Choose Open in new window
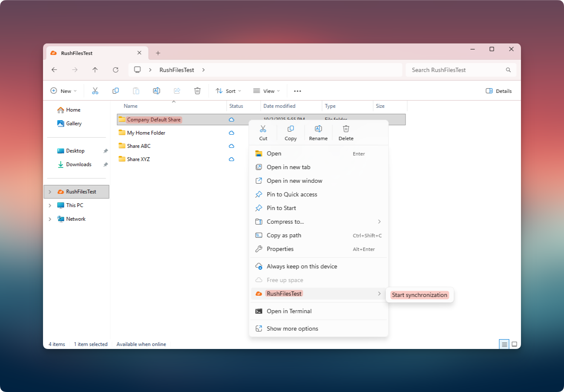 pyautogui.click(x=319, y=181)
